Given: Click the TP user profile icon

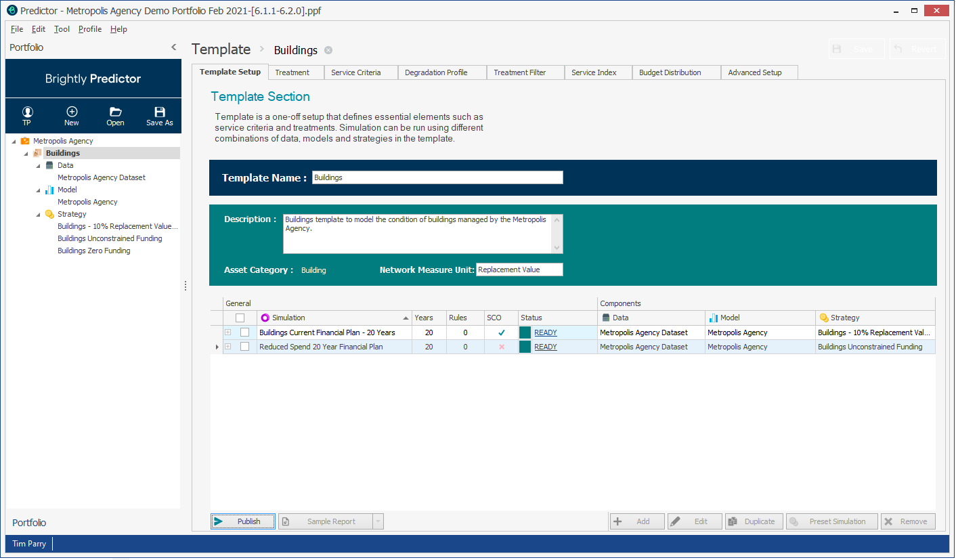Looking at the screenshot, I should 26,112.
